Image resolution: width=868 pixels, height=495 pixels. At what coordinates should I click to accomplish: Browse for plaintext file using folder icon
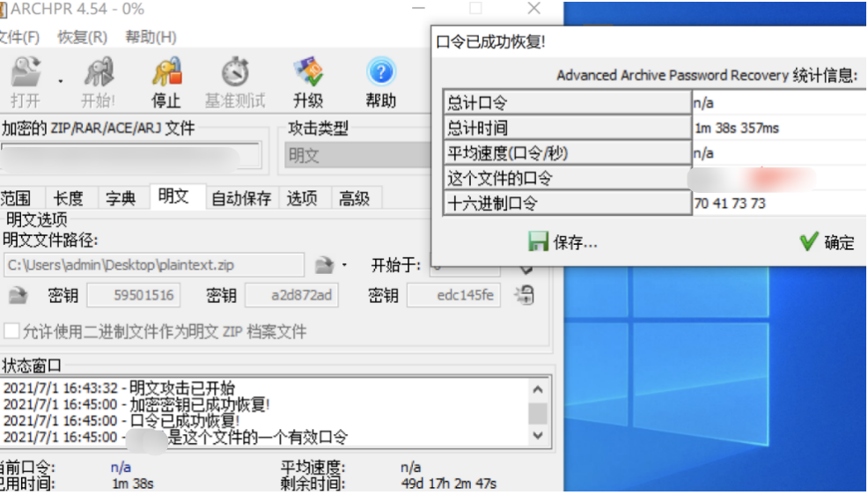[x=325, y=265]
